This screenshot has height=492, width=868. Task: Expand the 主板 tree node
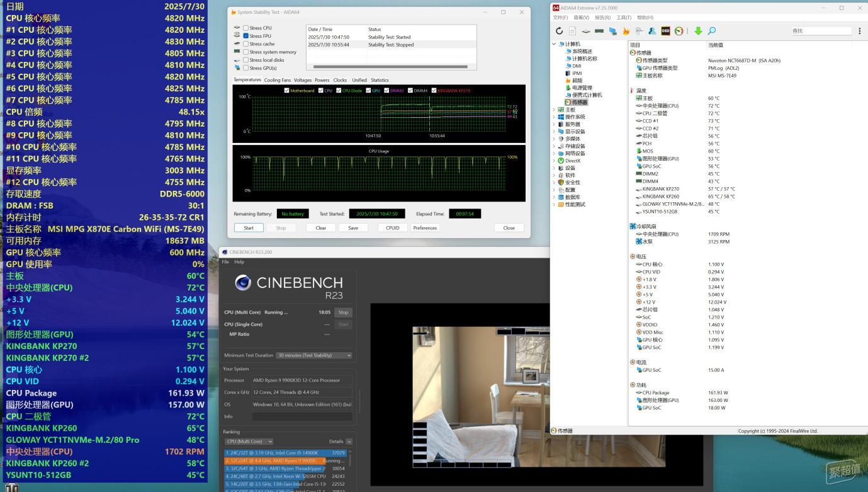click(554, 110)
